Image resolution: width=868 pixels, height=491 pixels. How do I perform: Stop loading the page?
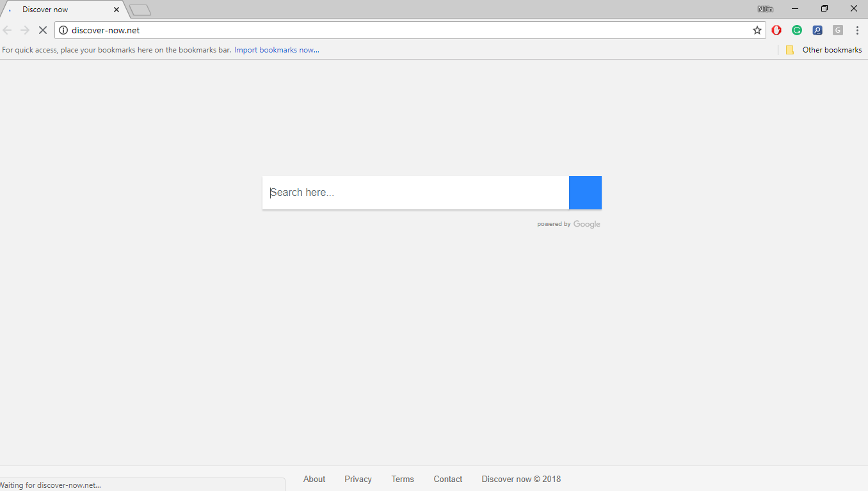point(43,29)
